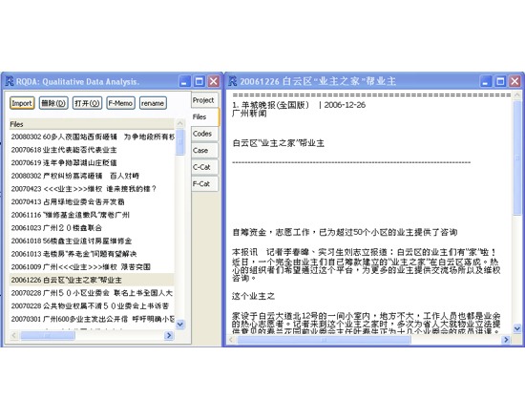525x420 pixels.
Task: Click document window scroll left arrow
Action: (231, 340)
